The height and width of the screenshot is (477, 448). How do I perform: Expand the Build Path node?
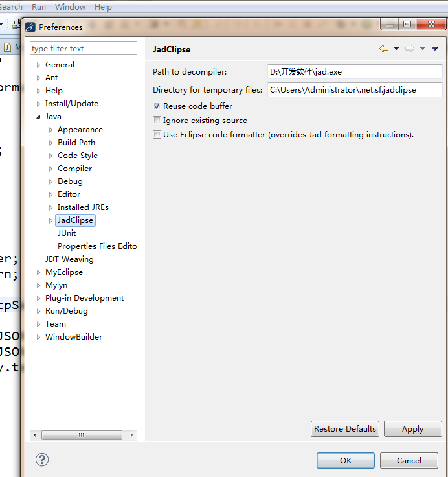(x=50, y=143)
